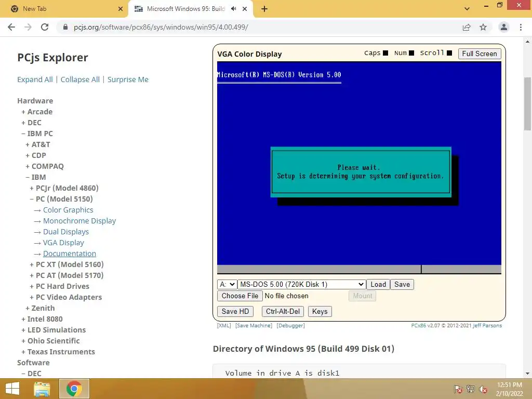
Task: Reload the current page
Action: (x=45, y=27)
